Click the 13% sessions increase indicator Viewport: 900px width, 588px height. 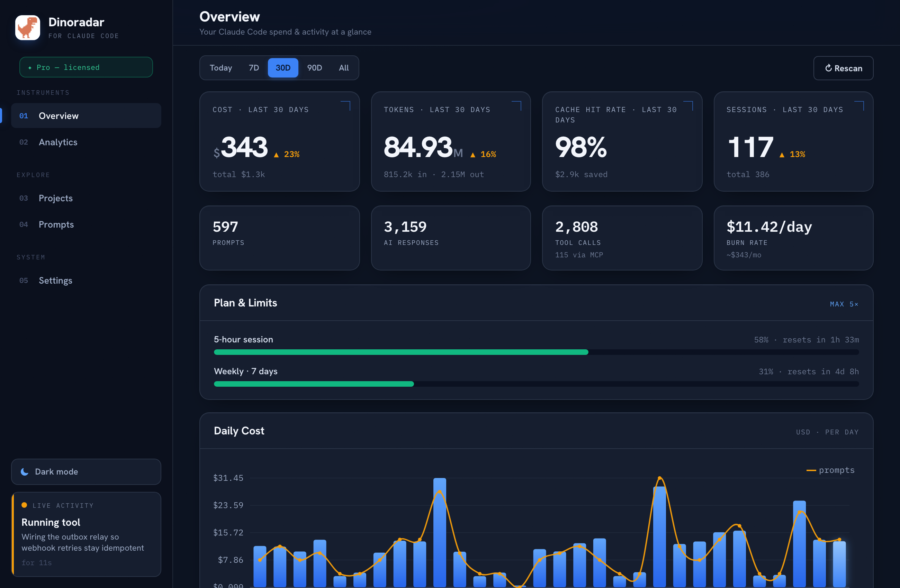[792, 154]
